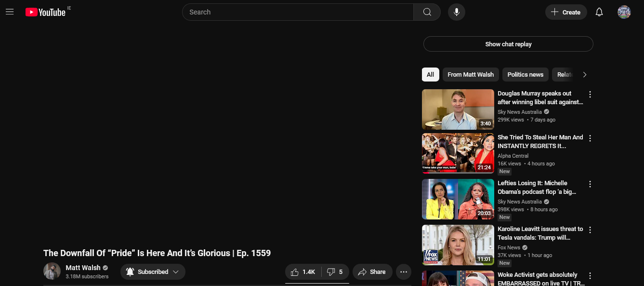This screenshot has width=644, height=286.
Task: Click the Create button
Action: pyautogui.click(x=566, y=12)
